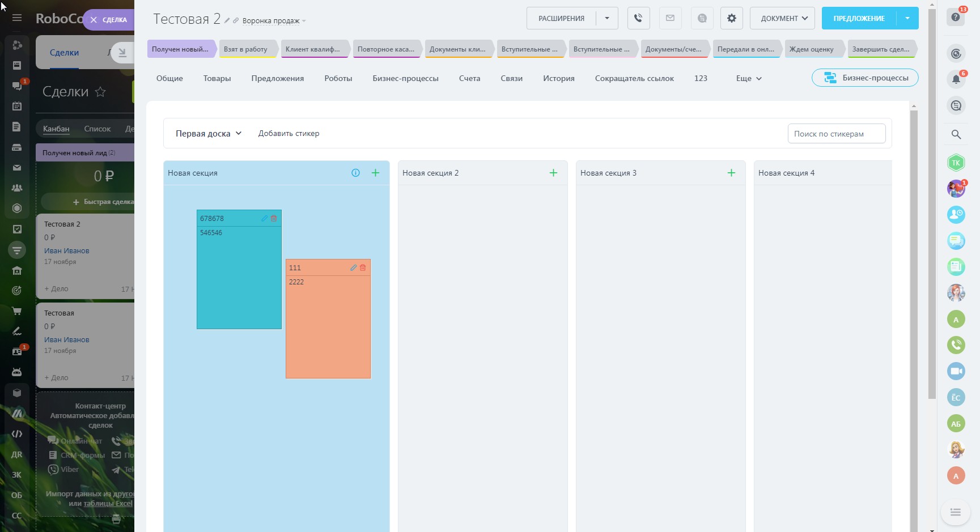980x532 pixels.
Task: Open the notifications bell icon
Action: tap(956, 79)
